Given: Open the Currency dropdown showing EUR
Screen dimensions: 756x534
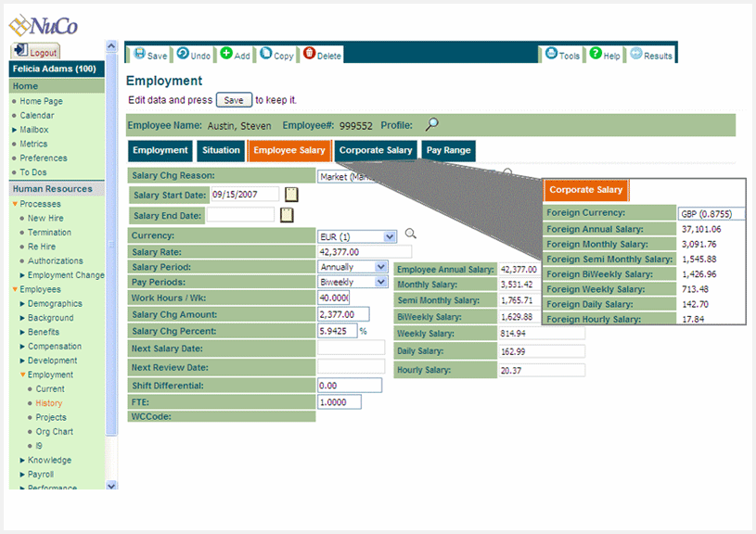Looking at the screenshot, I should 388,235.
